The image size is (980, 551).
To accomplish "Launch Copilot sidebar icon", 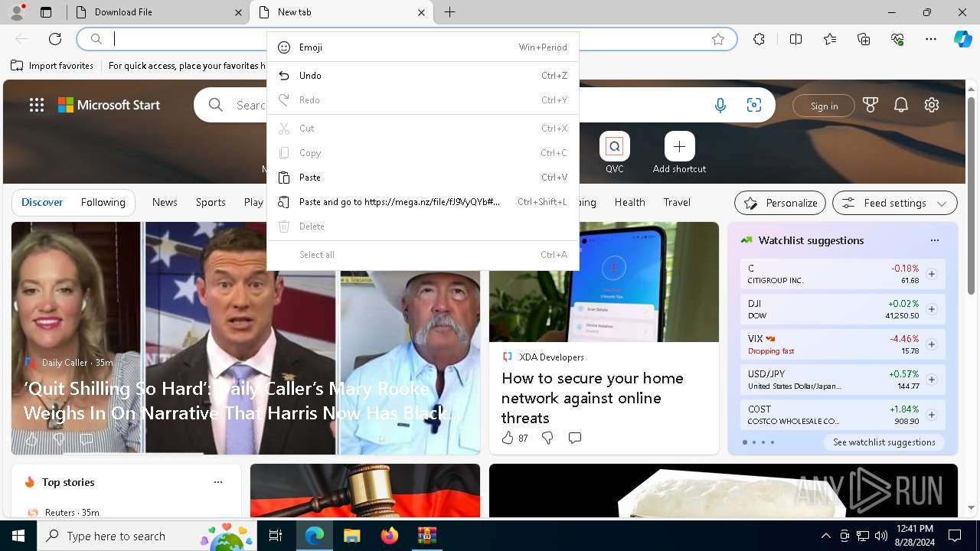I will pyautogui.click(x=962, y=39).
